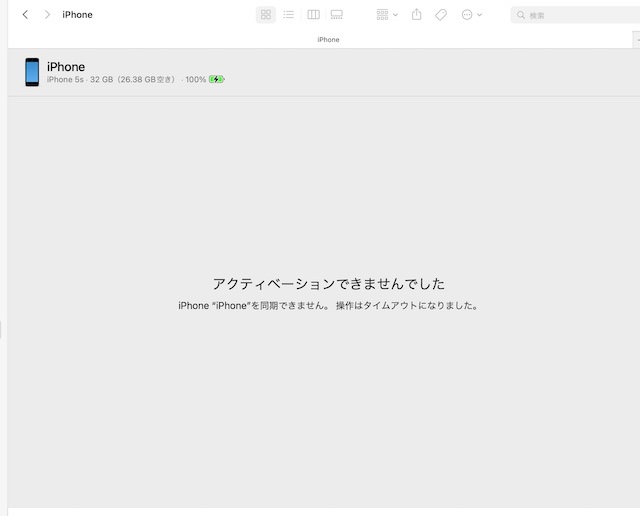640x516 pixels.
Task: Click the iPhone device name heading
Action: coord(66,66)
